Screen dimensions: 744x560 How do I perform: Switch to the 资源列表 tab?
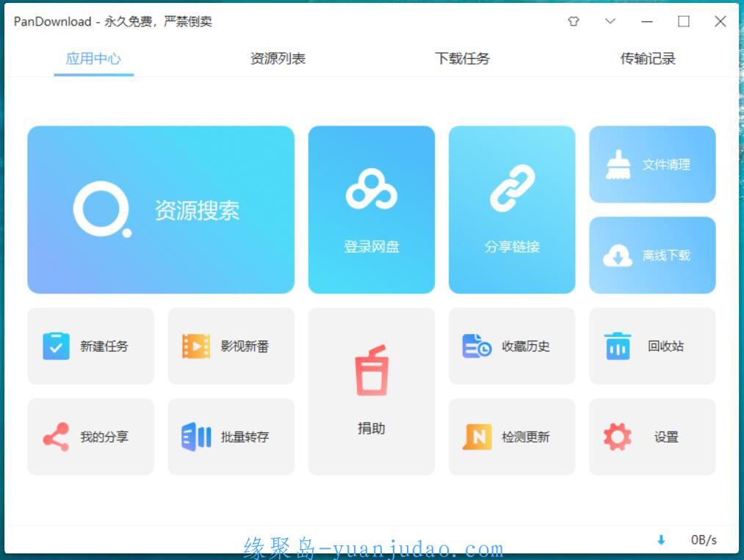(278, 59)
